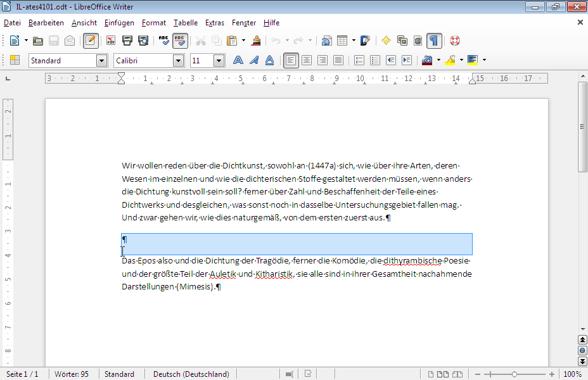Open the Paste options dropdown arrow
This screenshot has width=588, height=380.
[243, 41]
